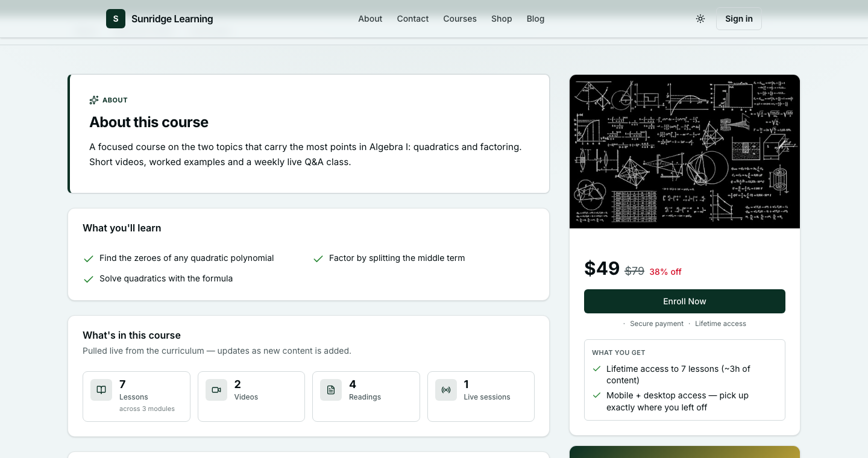868x458 pixels.
Task: Click the 7 Lessons stat card
Action: pos(136,397)
